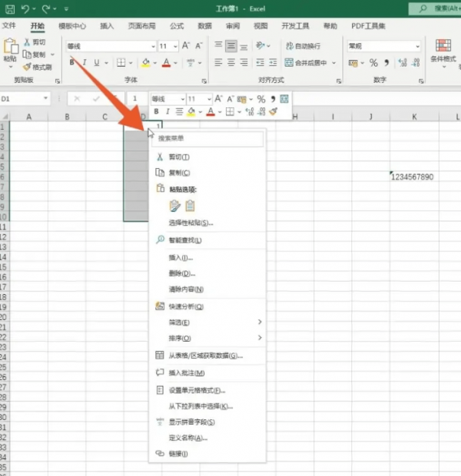Click the Redo arrow icon
The width and height of the screenshot is (461, 476).
(46, 8)
